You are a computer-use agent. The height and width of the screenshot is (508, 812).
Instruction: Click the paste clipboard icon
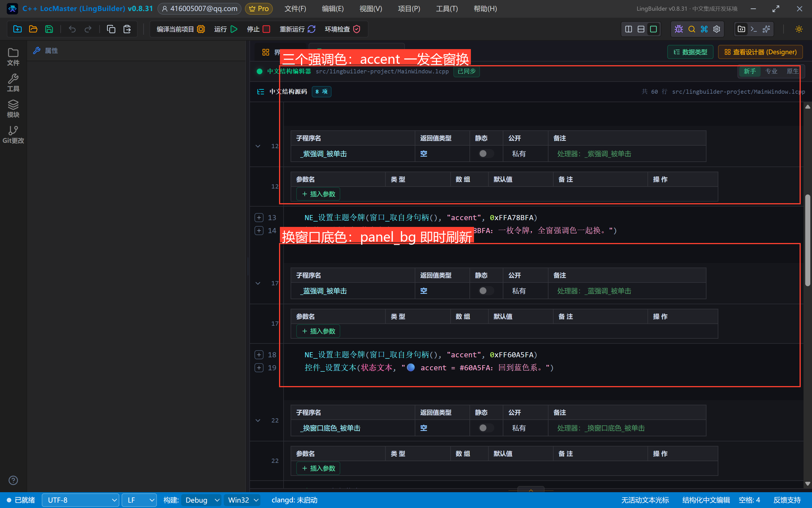coord(127,29)
